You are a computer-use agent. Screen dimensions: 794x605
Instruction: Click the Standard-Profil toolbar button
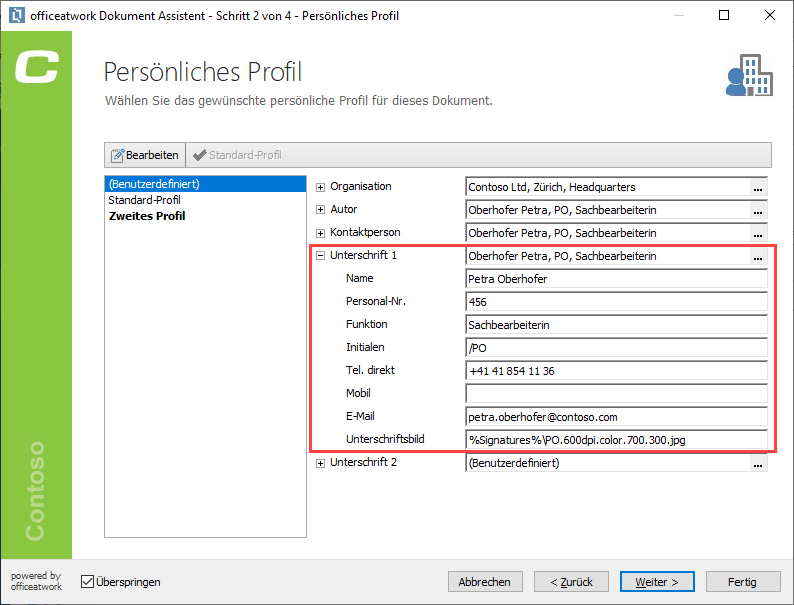click(238, 155)
